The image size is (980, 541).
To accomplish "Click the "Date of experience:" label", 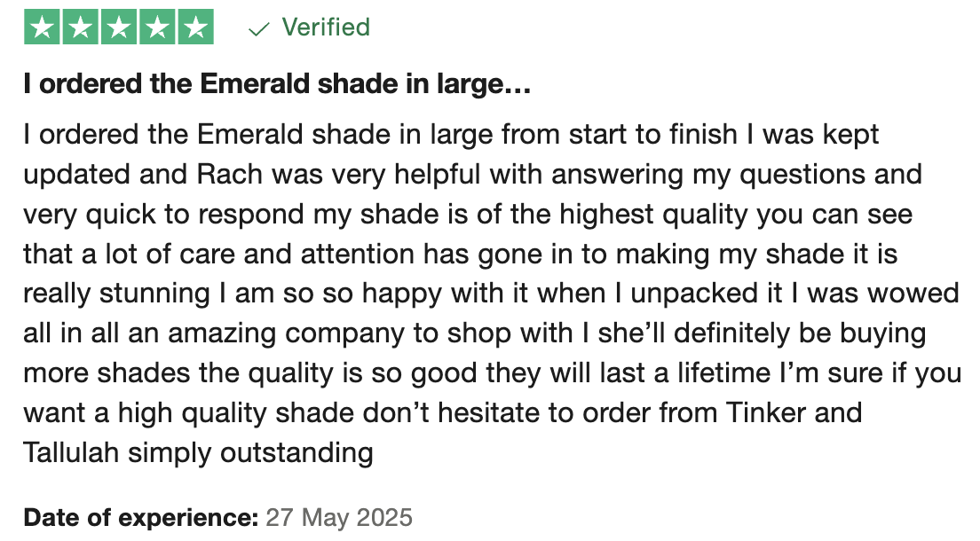I will point(140,517).
